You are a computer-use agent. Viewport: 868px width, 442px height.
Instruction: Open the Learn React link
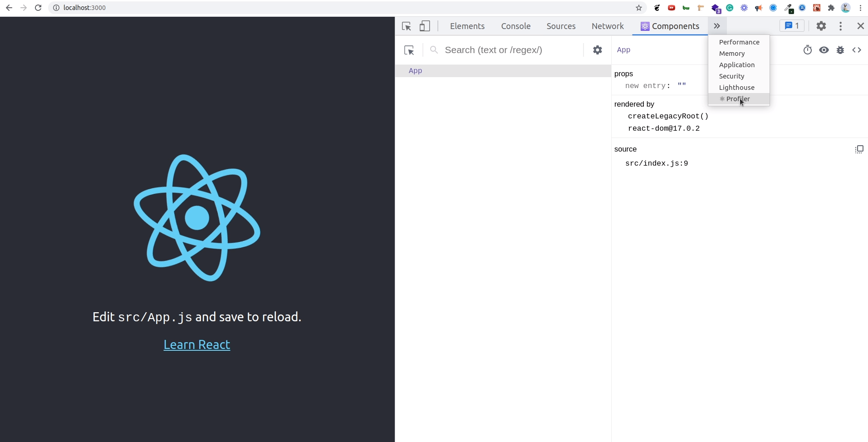click(x=197, y=345)
